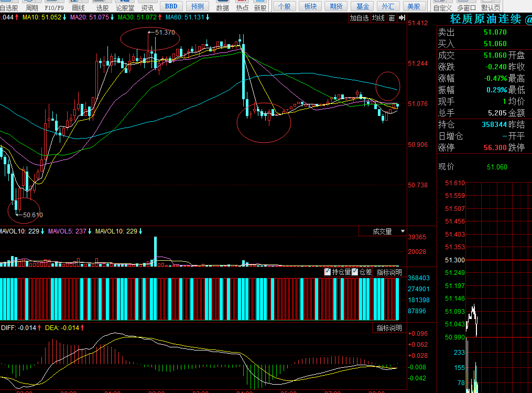
Task: Click the 51.244 price axis label
Action: click(418, 63)
